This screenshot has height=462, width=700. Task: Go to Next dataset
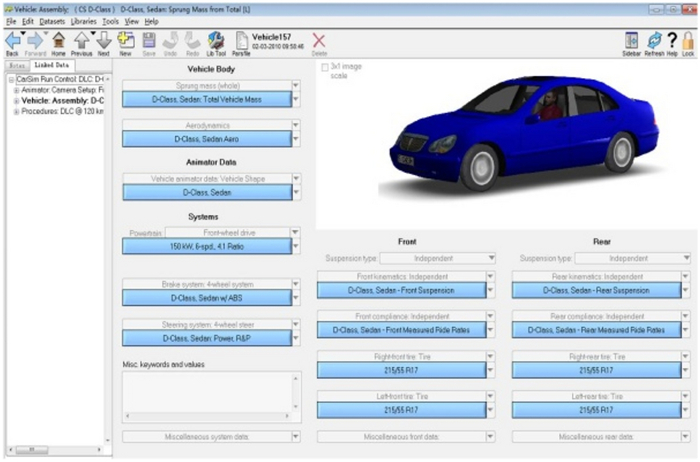click(104, 41)
